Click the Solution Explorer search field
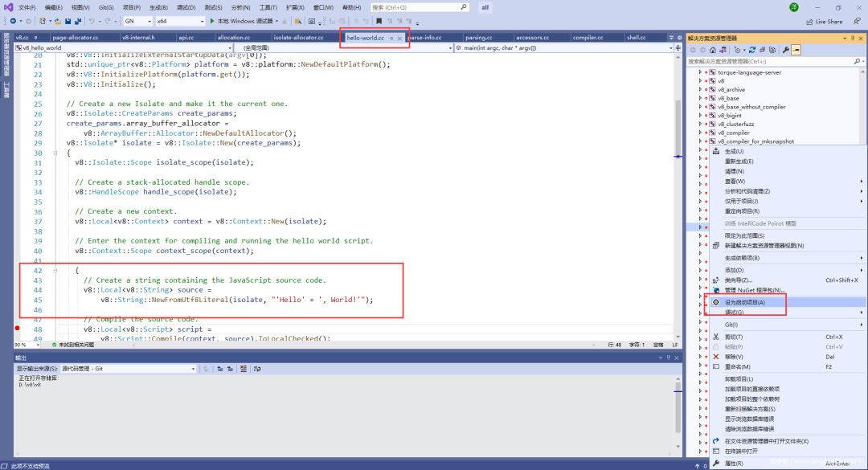 pos(770,61)
